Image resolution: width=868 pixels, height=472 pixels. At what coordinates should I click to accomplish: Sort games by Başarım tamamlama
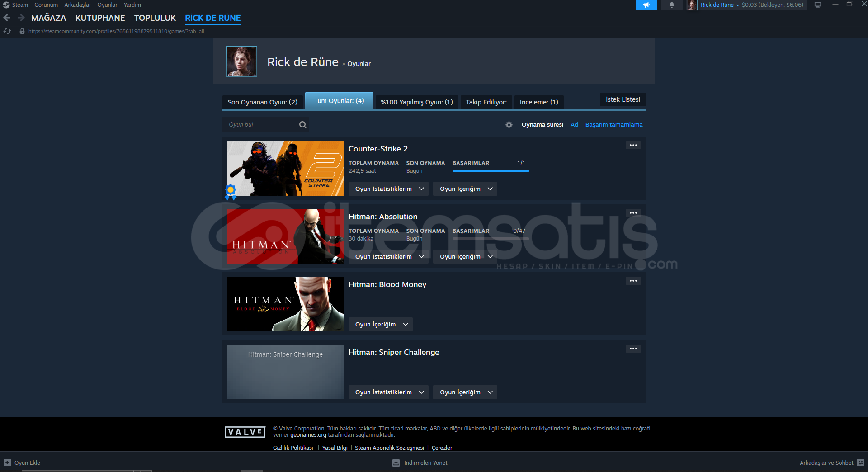coord(614,125)
